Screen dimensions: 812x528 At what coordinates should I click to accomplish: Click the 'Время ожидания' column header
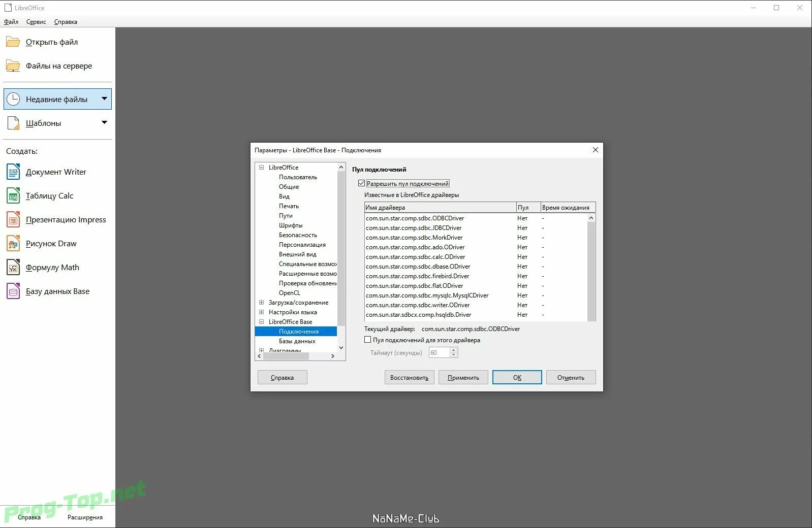coord(568,207)
